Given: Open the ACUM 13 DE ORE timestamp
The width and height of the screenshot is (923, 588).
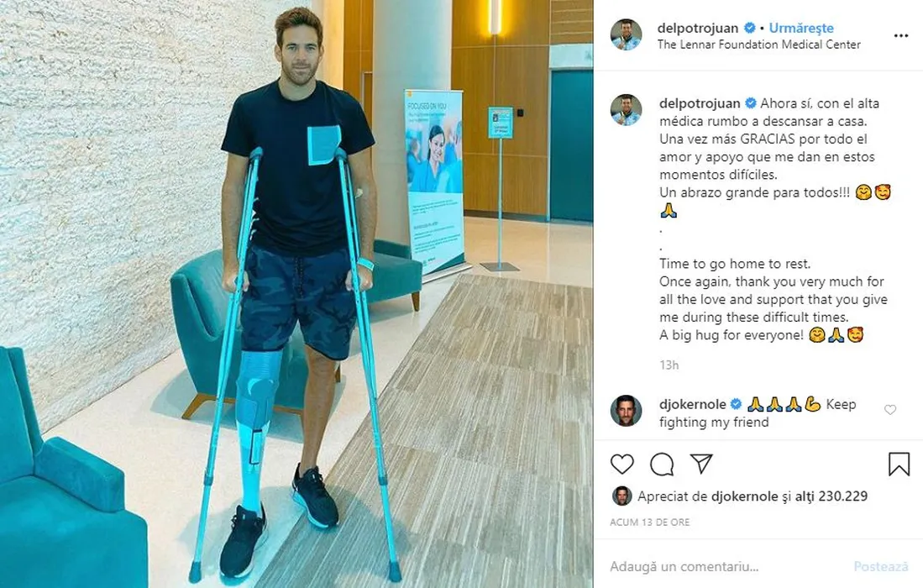Looking at the screenshot, I should click(650, 522).
